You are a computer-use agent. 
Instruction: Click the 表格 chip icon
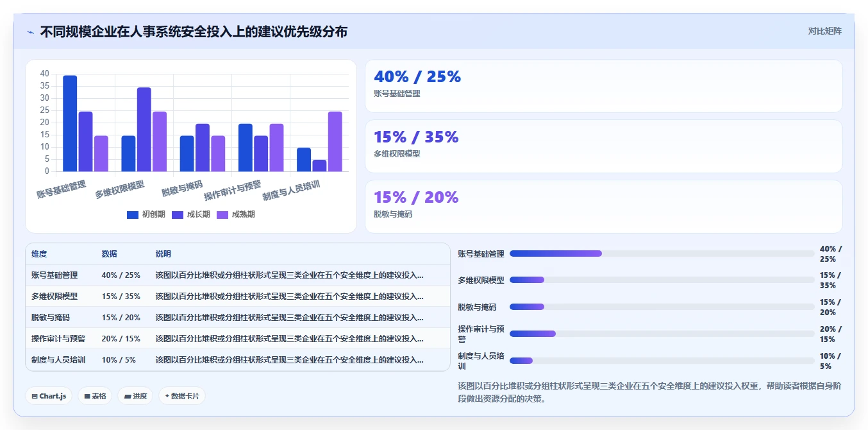(87, 397)
